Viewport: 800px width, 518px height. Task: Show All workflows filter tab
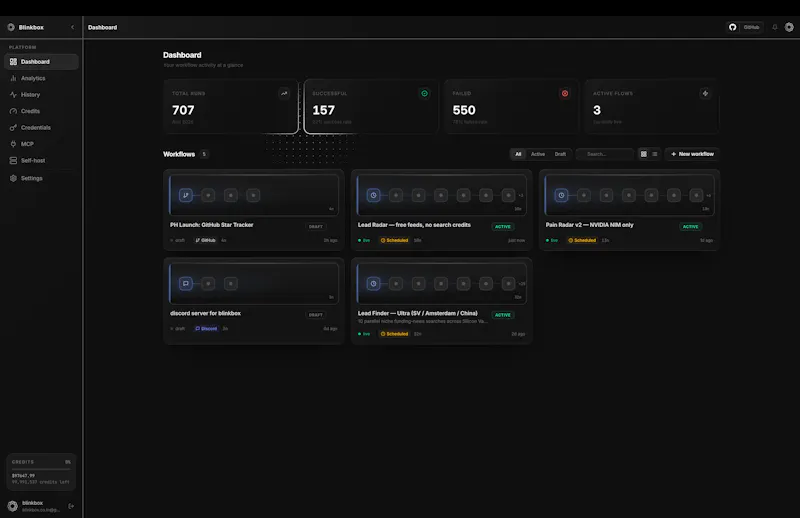[518, 154]
